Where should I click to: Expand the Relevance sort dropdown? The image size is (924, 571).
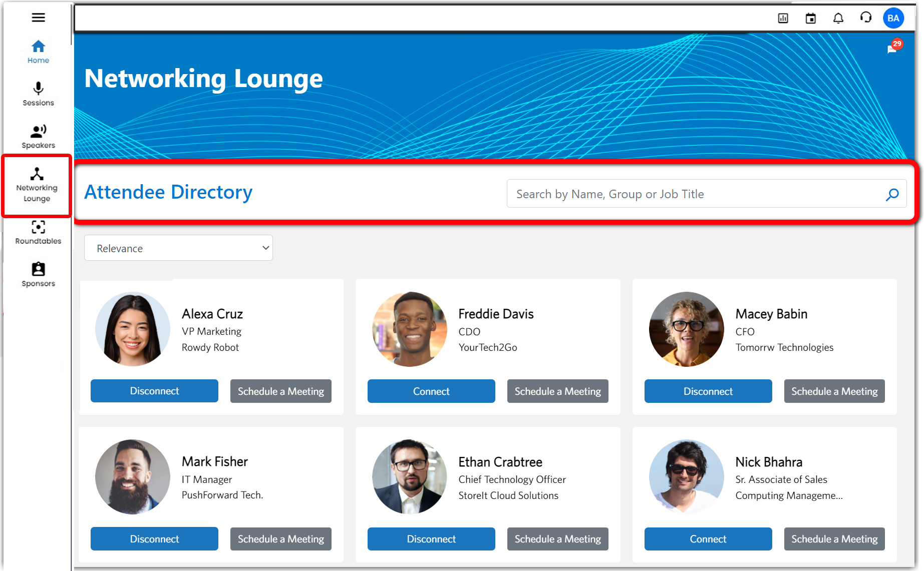[178, 248]
